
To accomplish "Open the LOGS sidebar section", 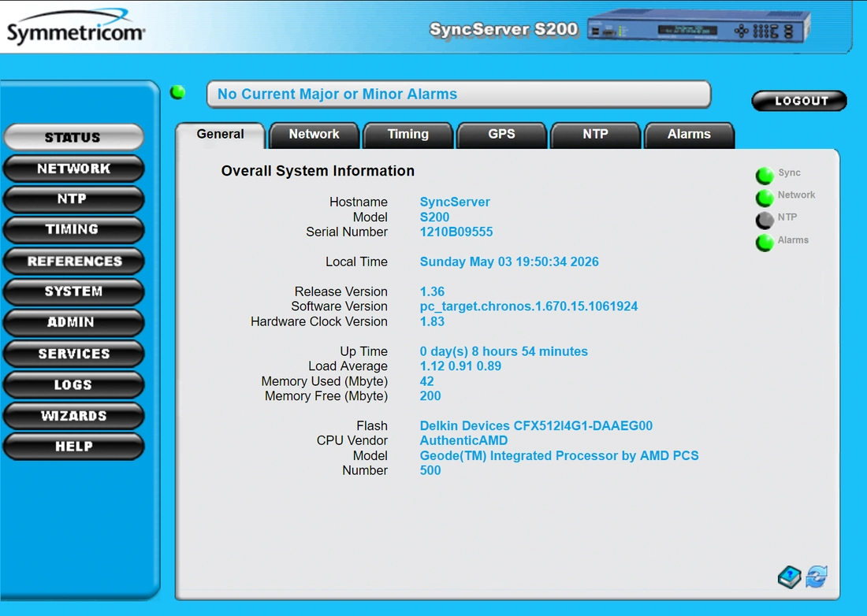I will 74,384.
